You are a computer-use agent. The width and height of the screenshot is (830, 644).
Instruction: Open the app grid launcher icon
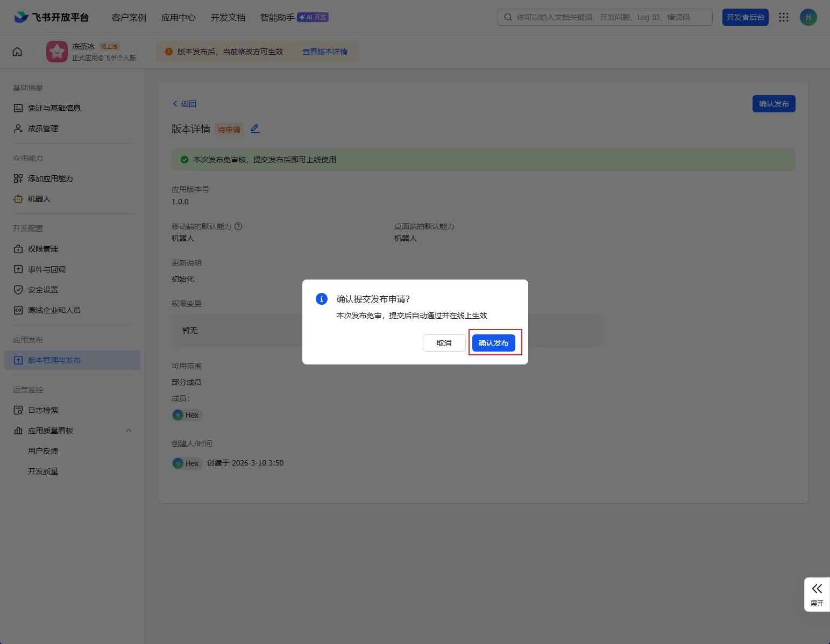(x=783, y=17)
